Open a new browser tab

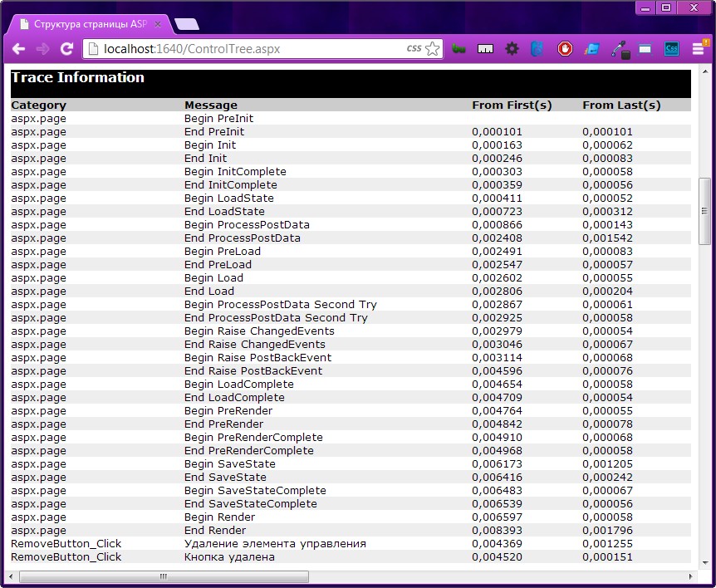pos(187,24)
